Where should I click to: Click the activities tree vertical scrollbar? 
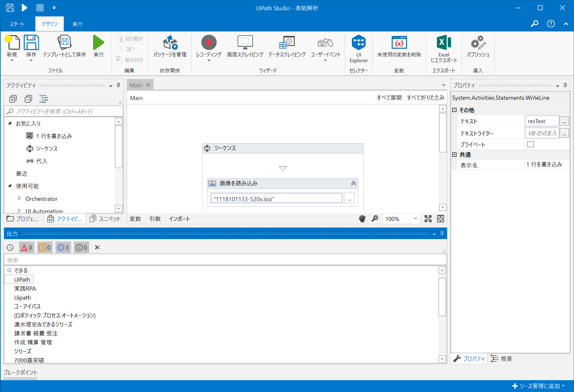click(118, 147)
